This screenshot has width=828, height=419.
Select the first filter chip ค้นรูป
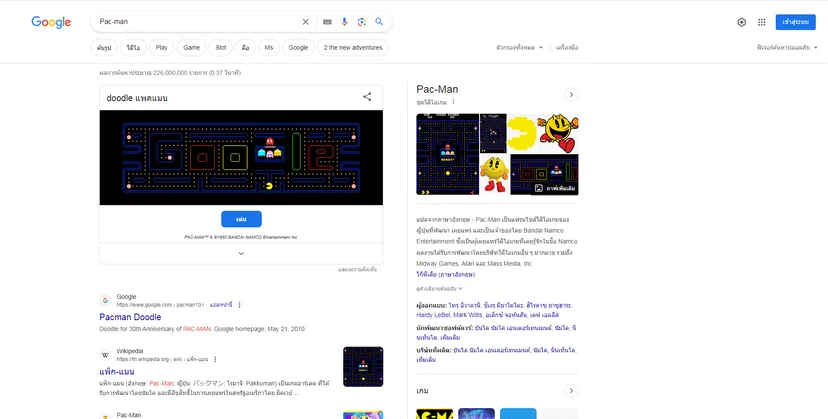tap(104, 48)
